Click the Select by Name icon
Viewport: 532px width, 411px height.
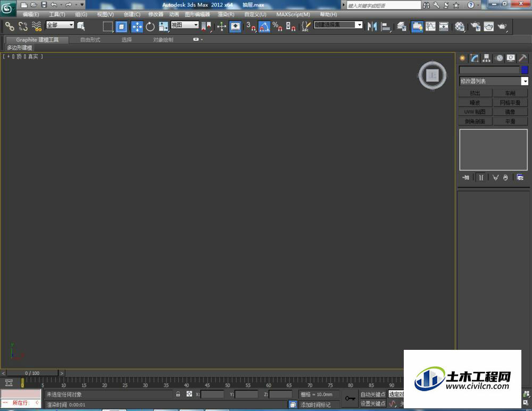81,26
